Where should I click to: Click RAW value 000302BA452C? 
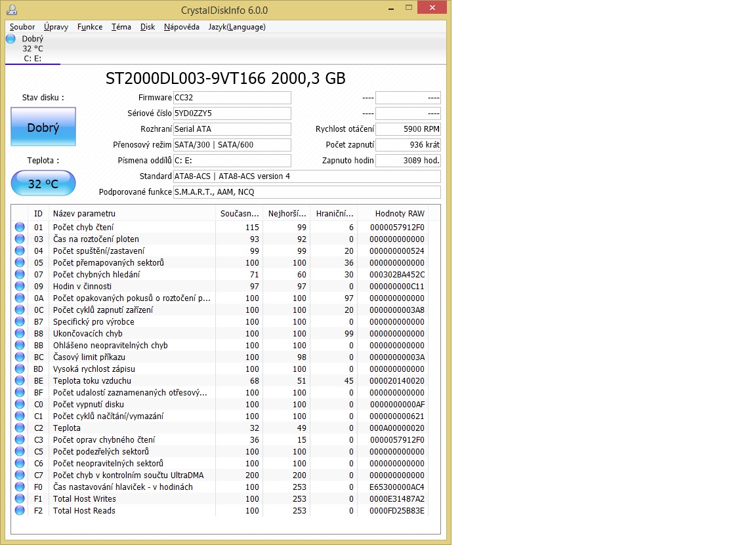click(397, 275)
